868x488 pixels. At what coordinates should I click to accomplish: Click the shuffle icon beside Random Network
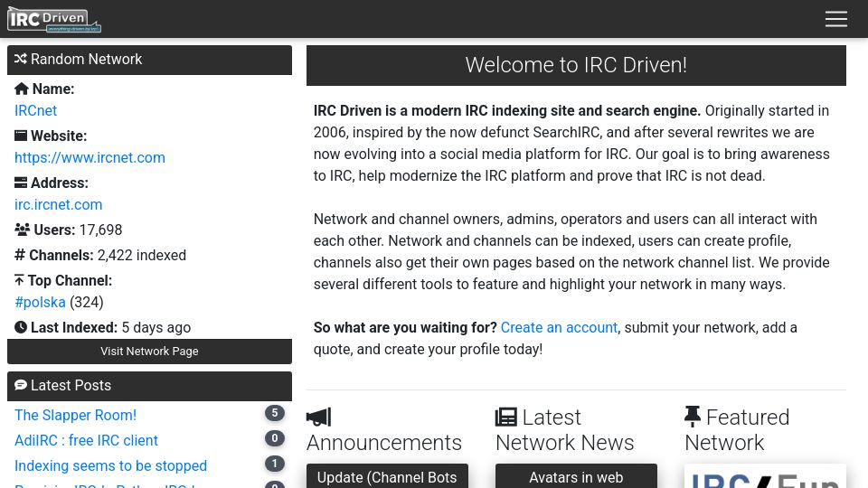(21, 59)
